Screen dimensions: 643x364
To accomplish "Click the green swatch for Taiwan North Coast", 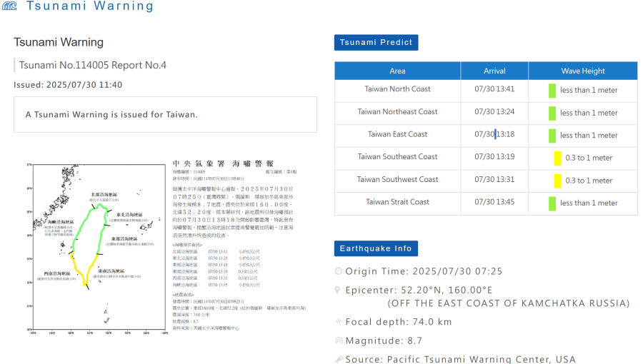I will click(x=552, y=91).
